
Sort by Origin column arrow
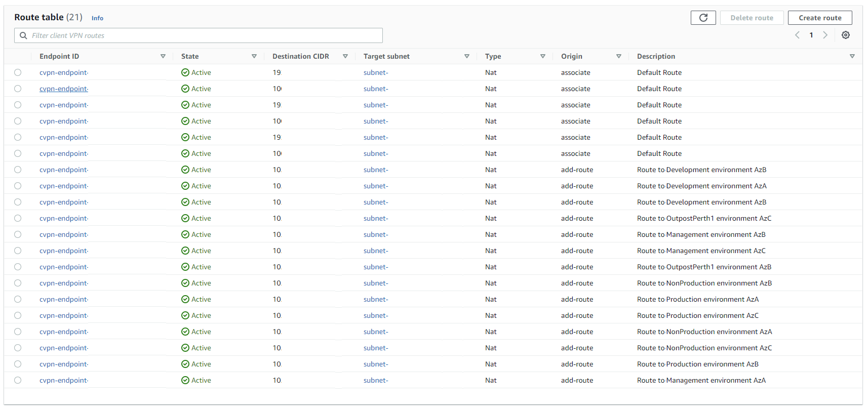tap(619, 56)
